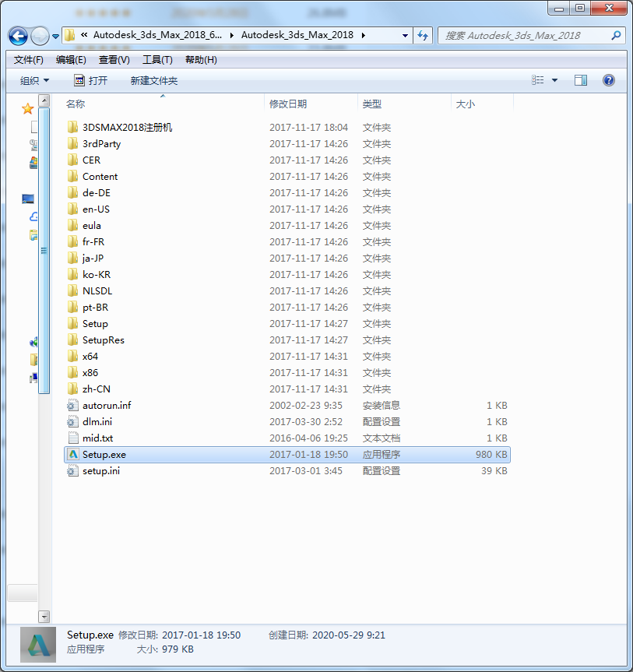The height and width of the screenshot is (672, 633).
Task: Select the setup.ini file
Action: coord(100,471)
